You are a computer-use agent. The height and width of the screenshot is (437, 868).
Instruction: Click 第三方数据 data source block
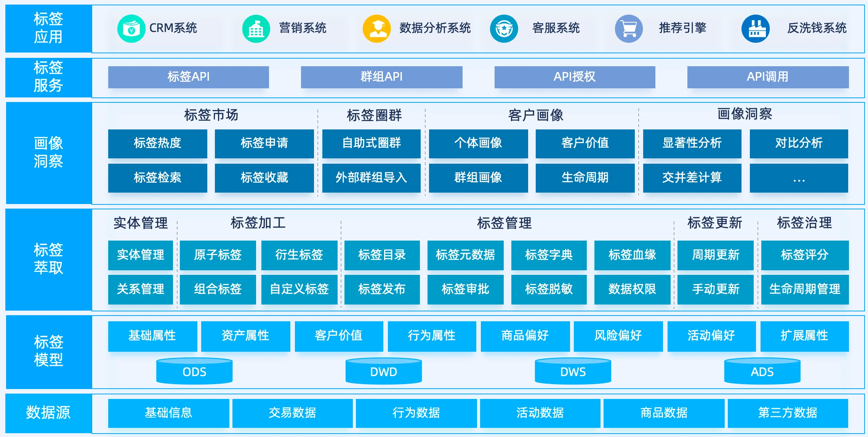point(788,413)
